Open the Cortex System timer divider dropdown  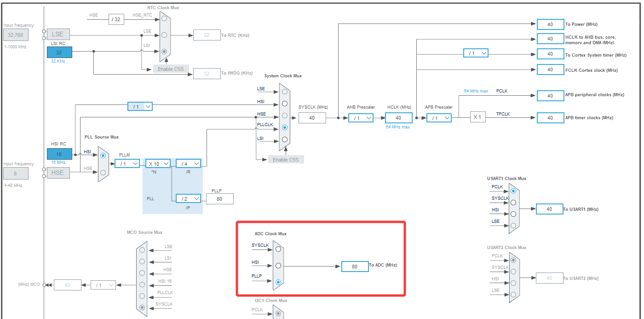point(475,53)
